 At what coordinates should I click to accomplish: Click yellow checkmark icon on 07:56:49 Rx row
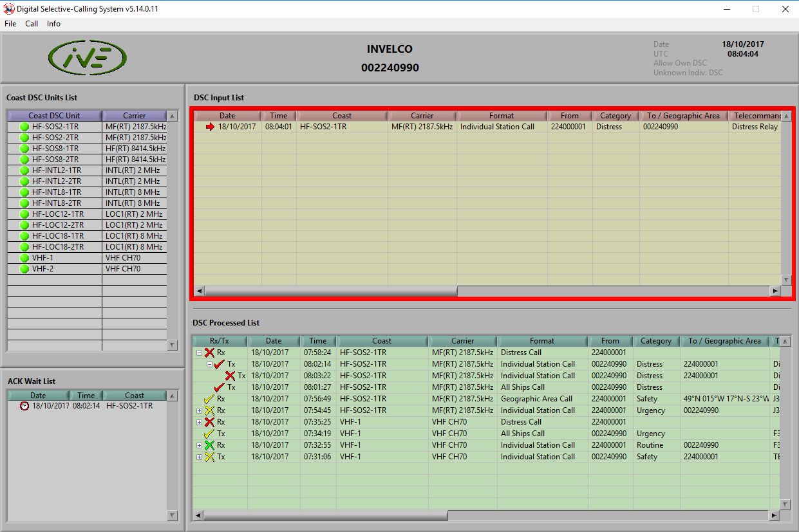[x=209, y=399]
